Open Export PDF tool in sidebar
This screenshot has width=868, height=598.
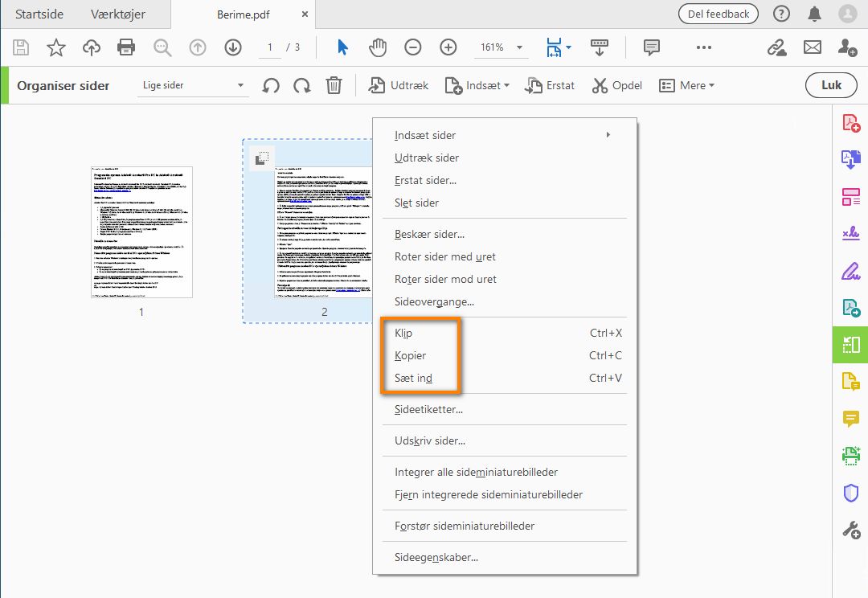[851, 159]
